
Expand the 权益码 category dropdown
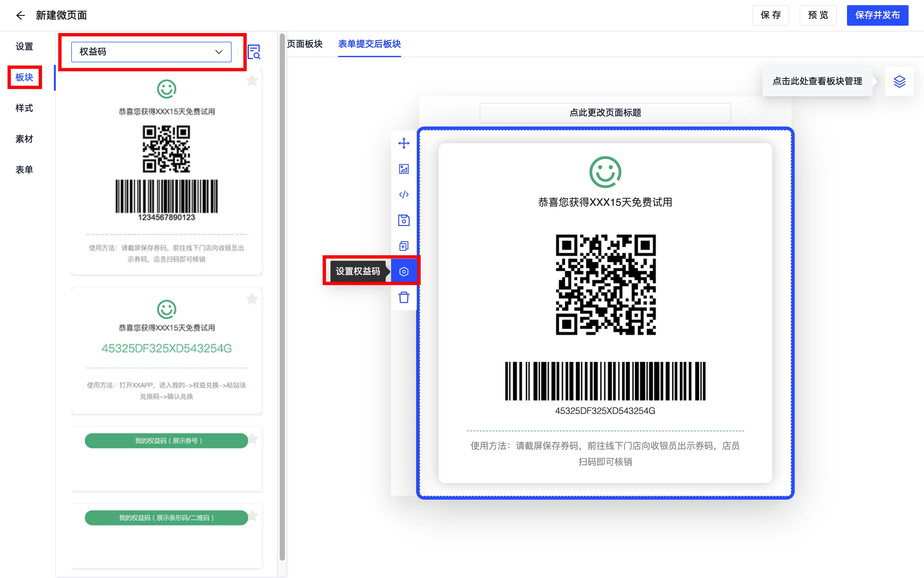point(151,52)
